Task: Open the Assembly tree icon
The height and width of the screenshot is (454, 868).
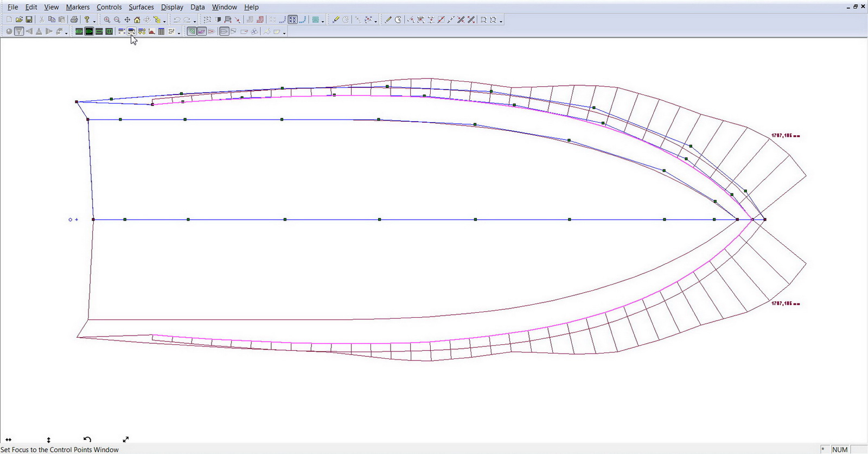Action: 157,20
